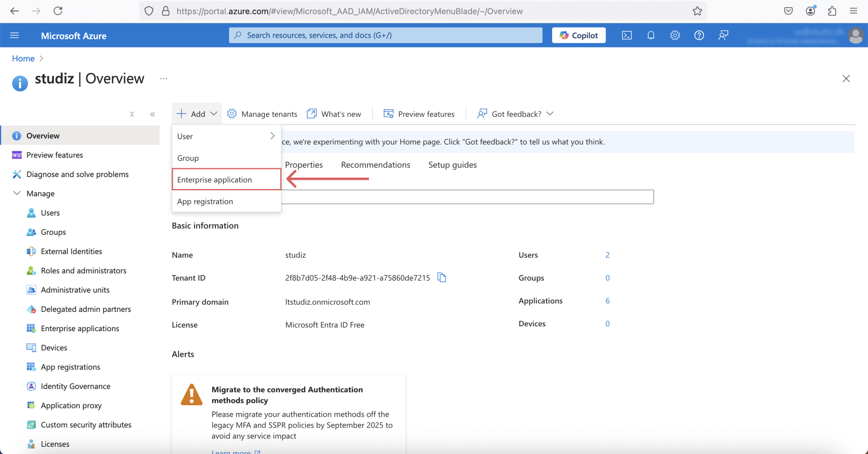
Task: Open the Pocket save icon in browser
Action: click(x=788, y=11)
